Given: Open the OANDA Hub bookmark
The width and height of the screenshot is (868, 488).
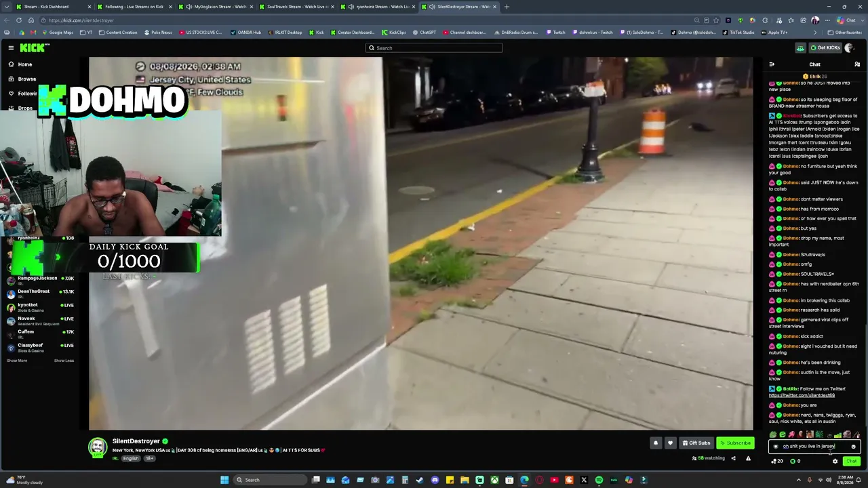Looking at the screenshot, I should (x=246, y=33).
